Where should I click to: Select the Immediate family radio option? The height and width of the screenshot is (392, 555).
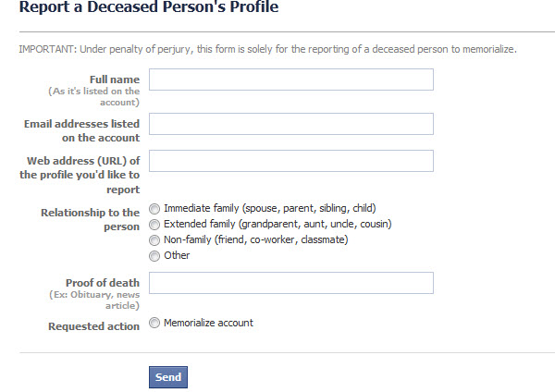154,209
